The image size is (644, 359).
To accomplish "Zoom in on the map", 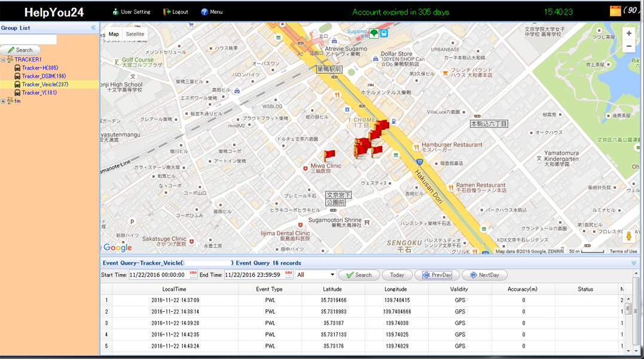I will (628, 34).
